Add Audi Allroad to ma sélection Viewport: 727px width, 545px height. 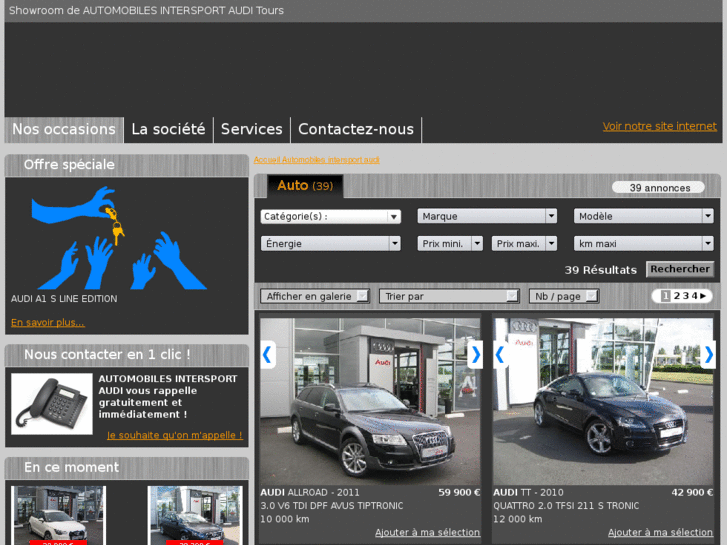pyautogui.click(x=427, y=532)
